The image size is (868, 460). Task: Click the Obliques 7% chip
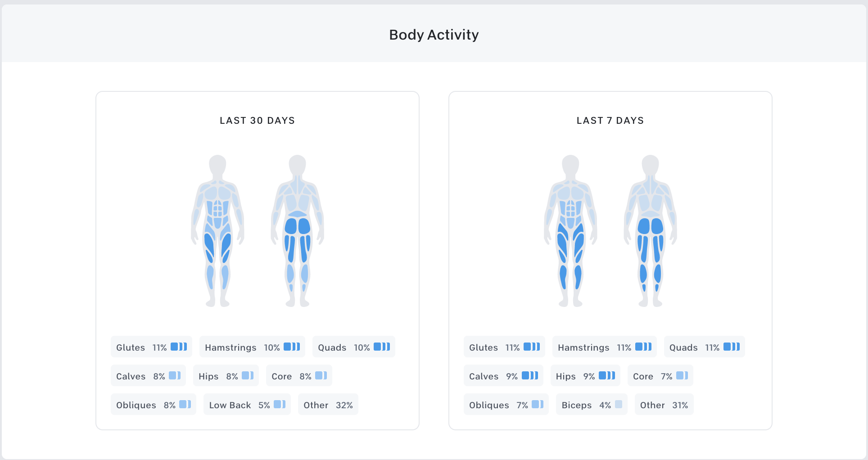tap(506, 405)
